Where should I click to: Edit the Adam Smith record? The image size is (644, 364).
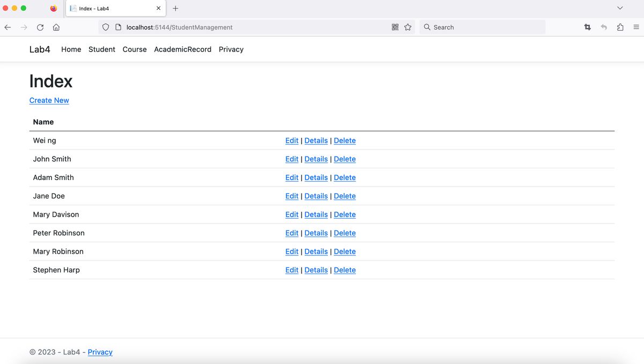(x=292, y=177)
